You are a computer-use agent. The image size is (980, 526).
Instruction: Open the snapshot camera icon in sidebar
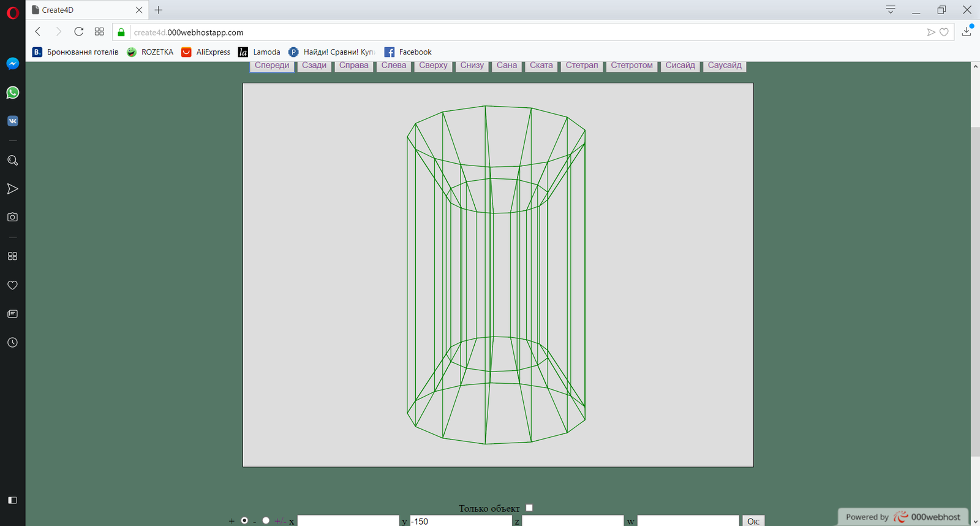point(12,217)
